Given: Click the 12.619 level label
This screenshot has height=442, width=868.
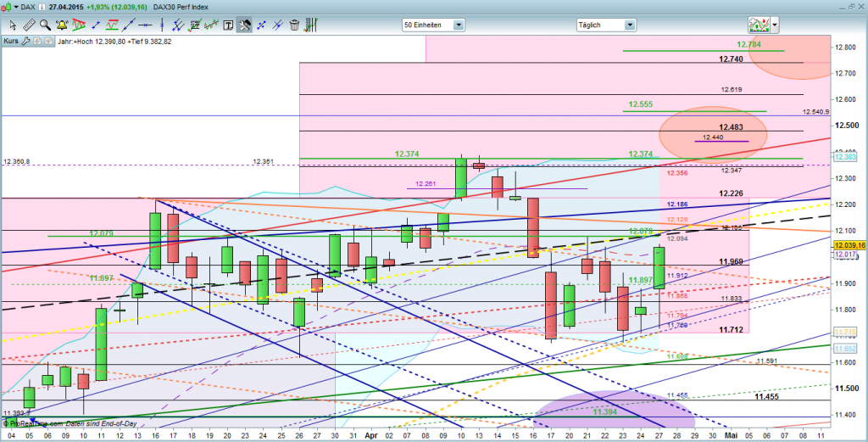Looking at the screenshot, I should [732, 89].
